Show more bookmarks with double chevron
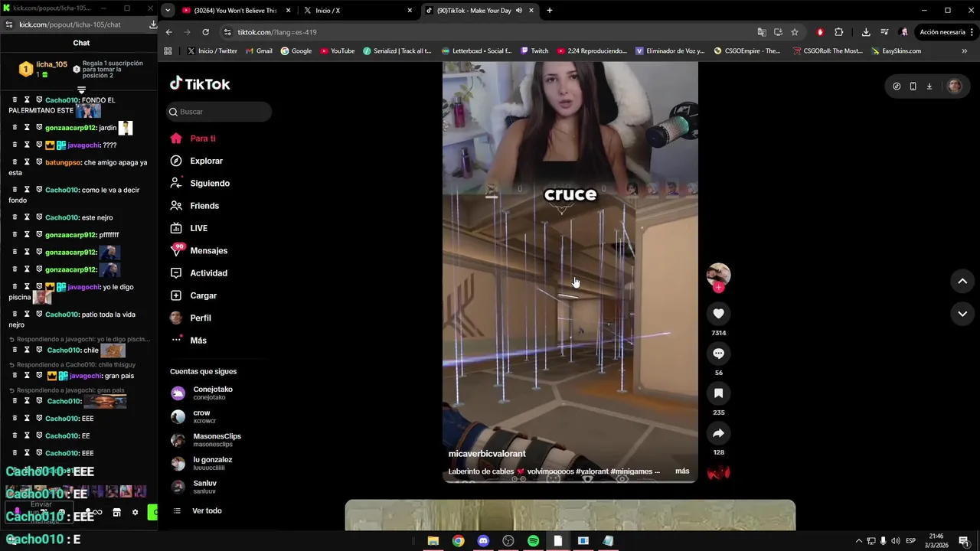This screenshot has height=551, width=980. tap(964, 51)
